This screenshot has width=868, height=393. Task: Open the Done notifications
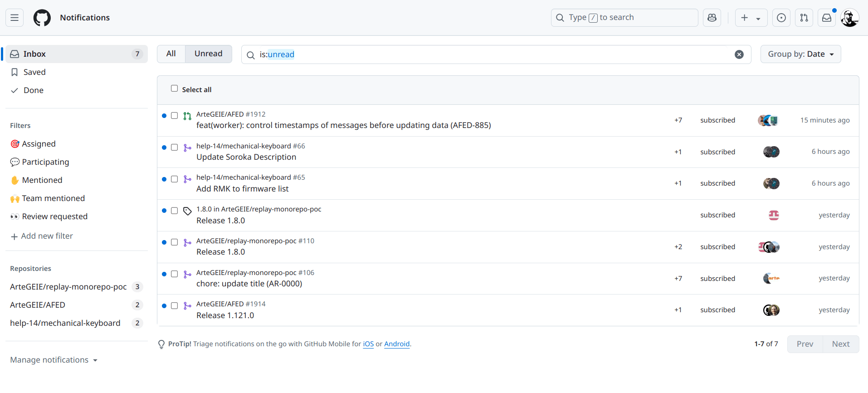pos(76,90)
